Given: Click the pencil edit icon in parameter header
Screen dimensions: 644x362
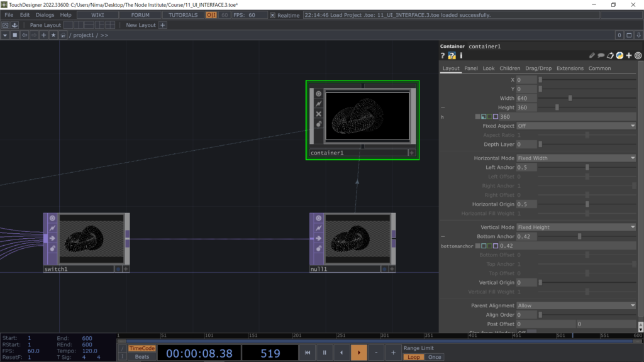Looking at the screenshot, I should [592, 55].
